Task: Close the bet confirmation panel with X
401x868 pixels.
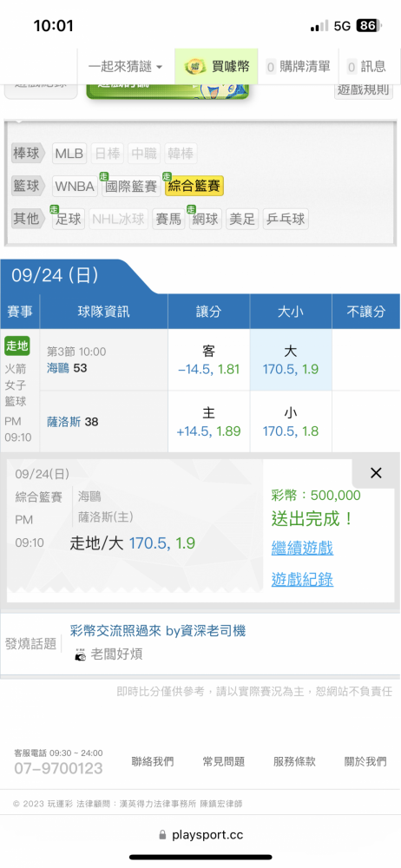Action: click(376, 473)
